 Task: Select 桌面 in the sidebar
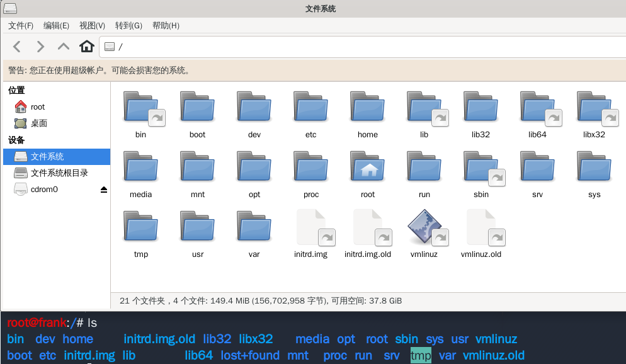pyautogui.click(x=57, y=123)
